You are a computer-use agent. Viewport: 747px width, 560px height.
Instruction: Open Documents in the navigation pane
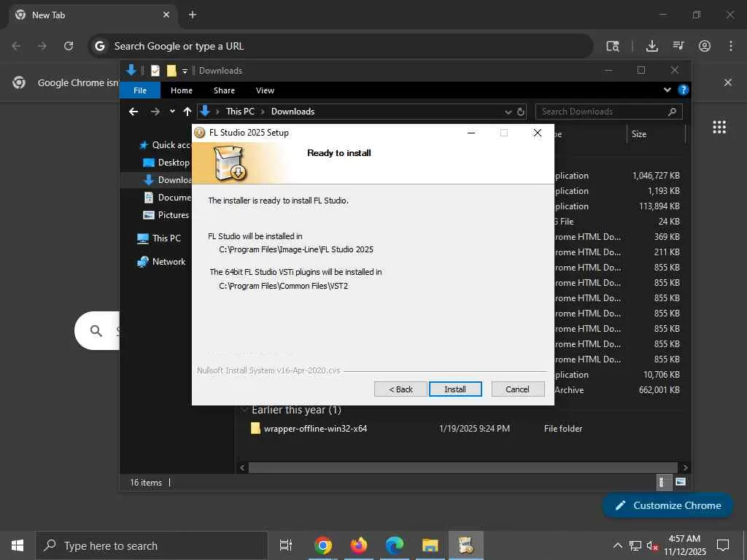tap(167, 197)
